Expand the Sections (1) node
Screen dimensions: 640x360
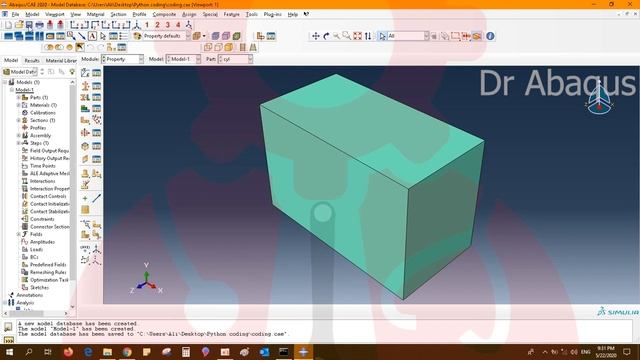pos(18,120)
